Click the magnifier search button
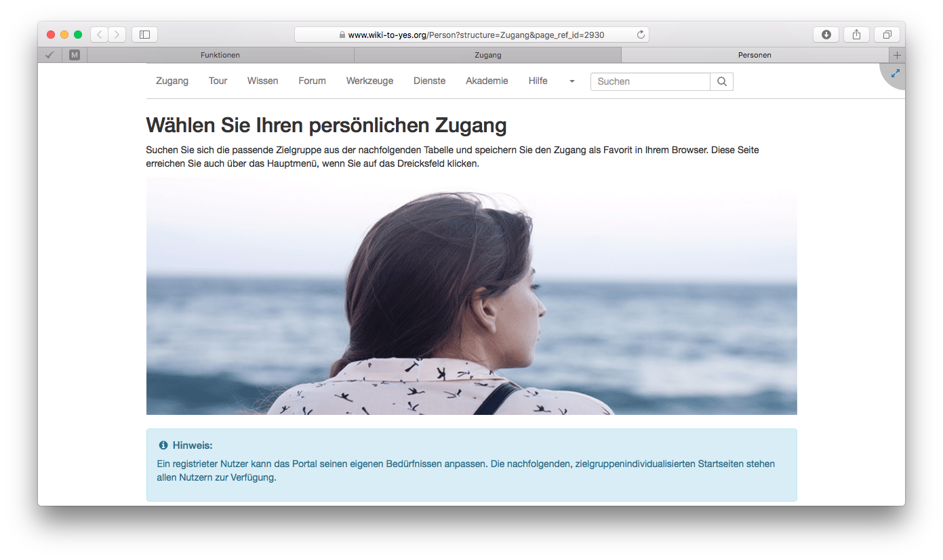The image size is (943, 560). (721, 81)
